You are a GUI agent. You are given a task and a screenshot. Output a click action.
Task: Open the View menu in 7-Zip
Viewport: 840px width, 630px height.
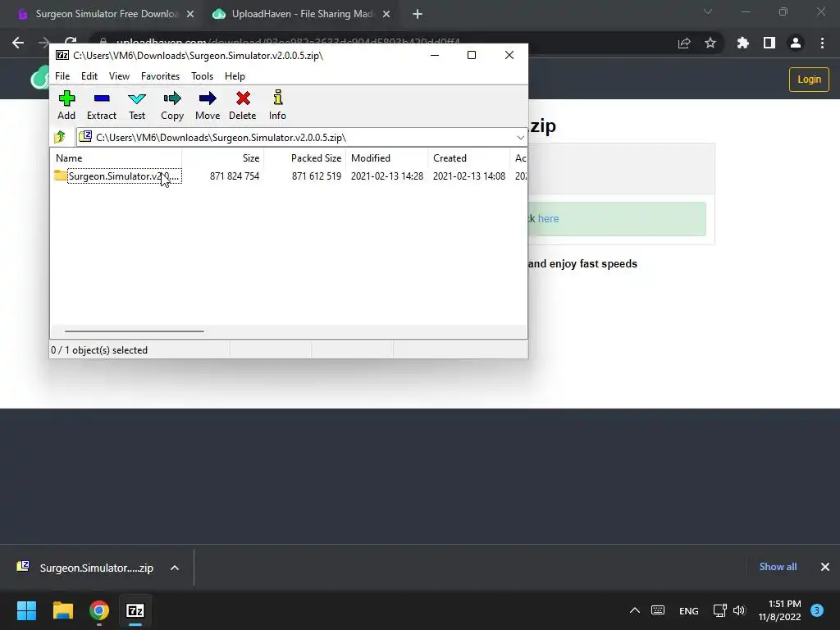[x=119, y=76]
